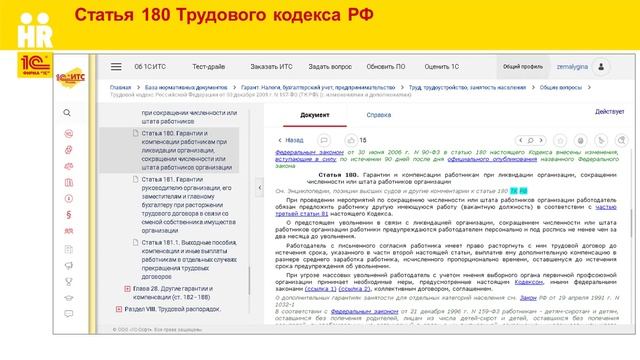Open the paragraph sign (§) section in sidebar
Screen dimensions: 640x360
(x=69, y=215)
